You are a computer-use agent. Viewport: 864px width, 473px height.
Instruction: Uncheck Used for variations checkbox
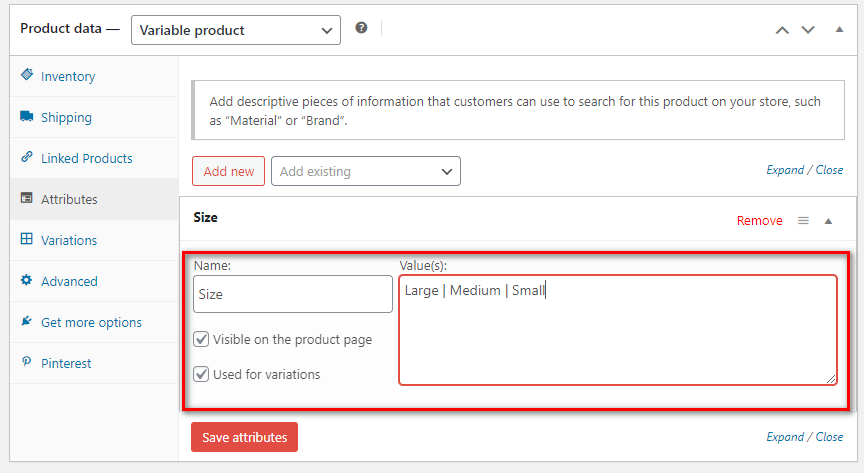201,374
